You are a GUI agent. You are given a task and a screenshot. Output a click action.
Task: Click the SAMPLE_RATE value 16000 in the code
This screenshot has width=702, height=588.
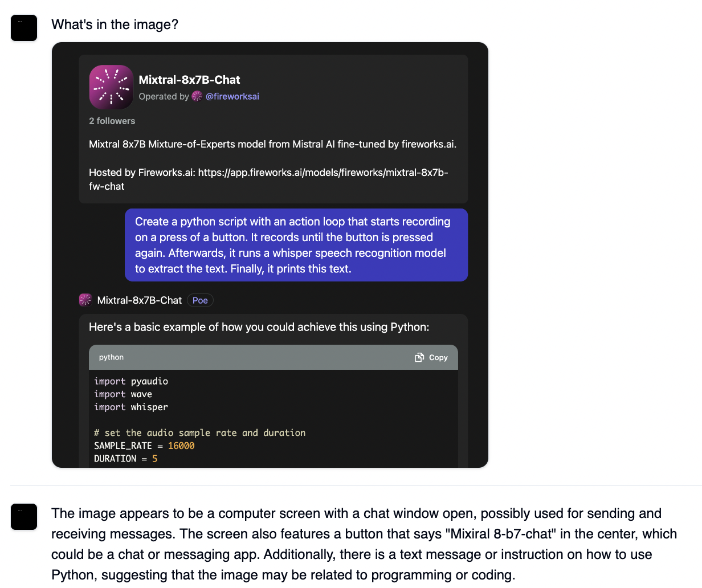coord(181,446)
